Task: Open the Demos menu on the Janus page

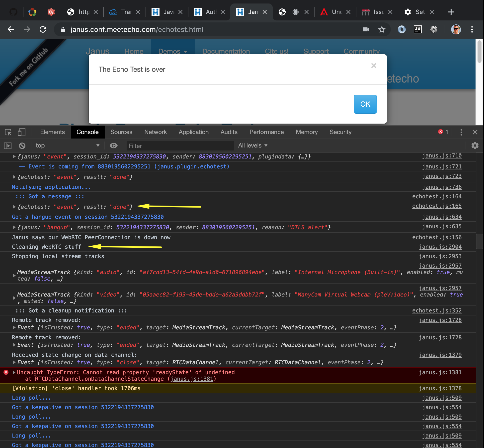Action: 172,51
